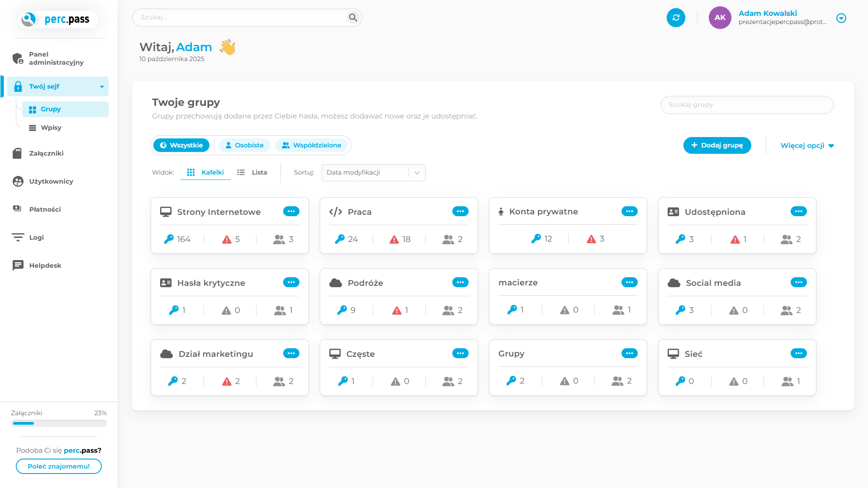Go to Użytkownicy in sidebar

click(x=51, y=181)
